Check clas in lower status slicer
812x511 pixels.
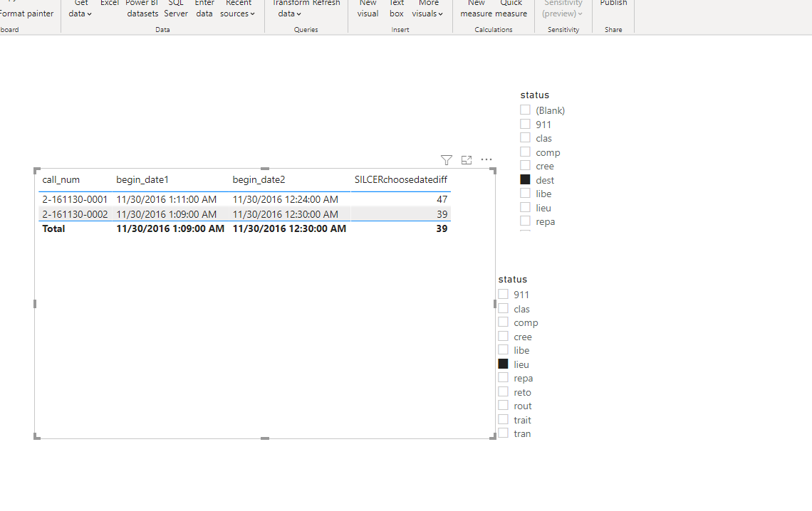tap(503, 309)
